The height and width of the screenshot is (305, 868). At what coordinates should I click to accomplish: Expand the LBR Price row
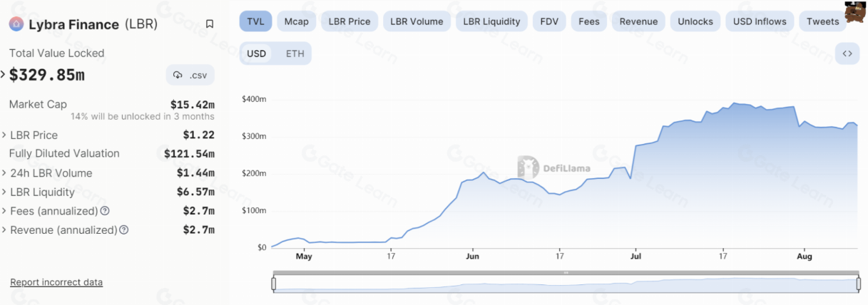click(4, 135)
